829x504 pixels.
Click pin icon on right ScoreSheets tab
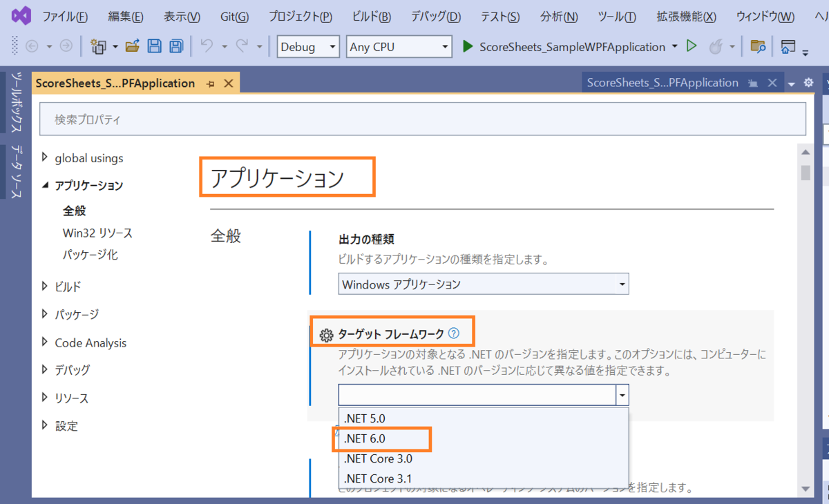pos(754,83)
